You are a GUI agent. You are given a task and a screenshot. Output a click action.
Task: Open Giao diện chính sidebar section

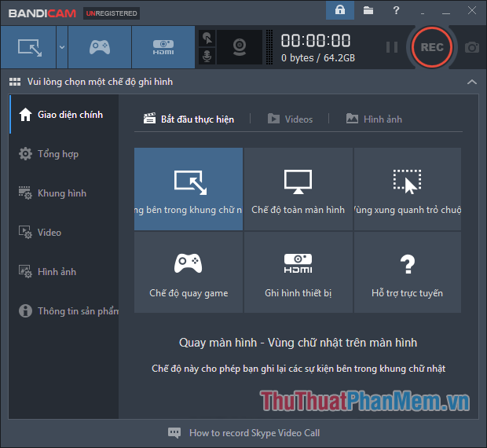click(x=64, y=115)
